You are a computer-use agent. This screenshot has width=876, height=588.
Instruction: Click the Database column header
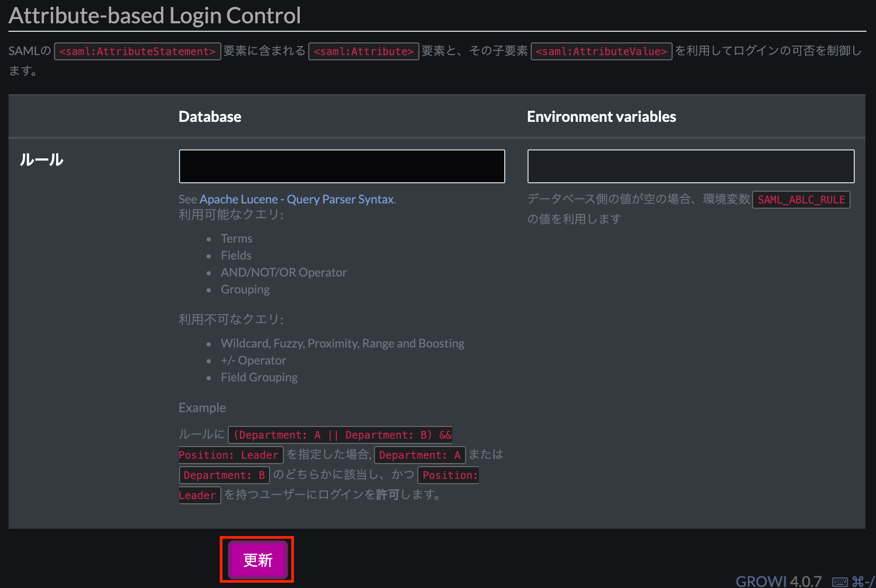click(x=210, y=116)
